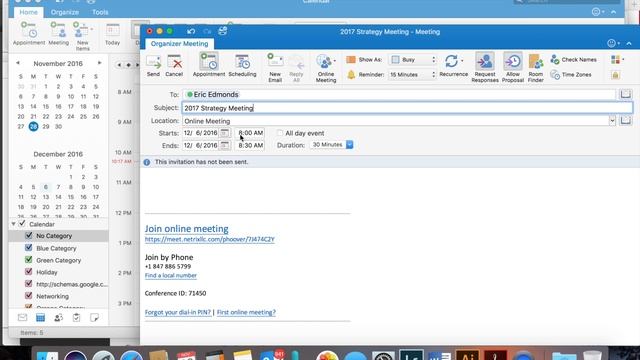Switch to Mail view icon in bottom navigation
640x360 pixels.
point(22,318)
